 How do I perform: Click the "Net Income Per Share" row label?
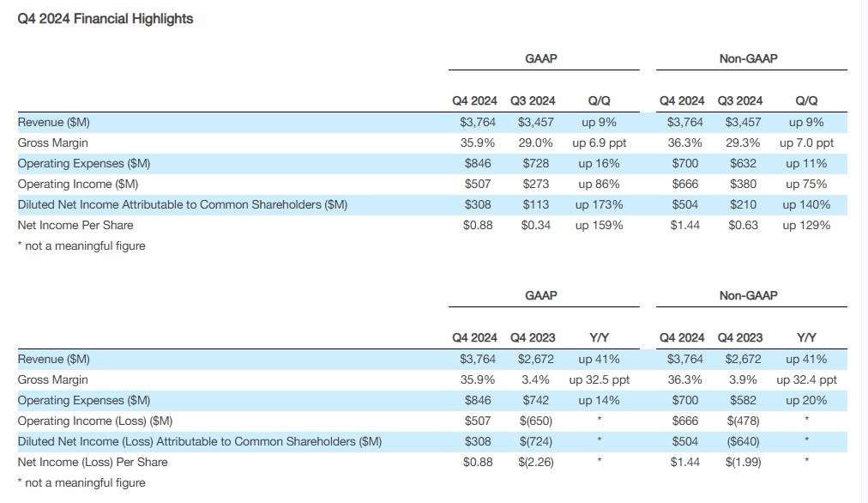click(75, 225)
